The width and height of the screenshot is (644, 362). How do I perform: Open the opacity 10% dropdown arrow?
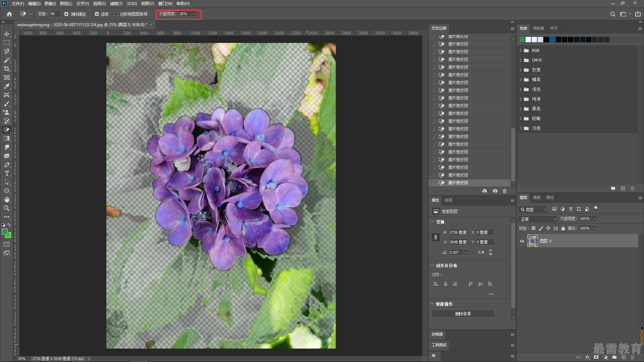(x=194, y=14)
